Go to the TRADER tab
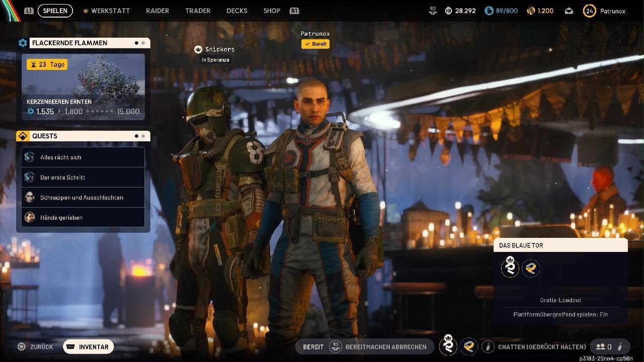644x362 pixels. coord(198,11)
